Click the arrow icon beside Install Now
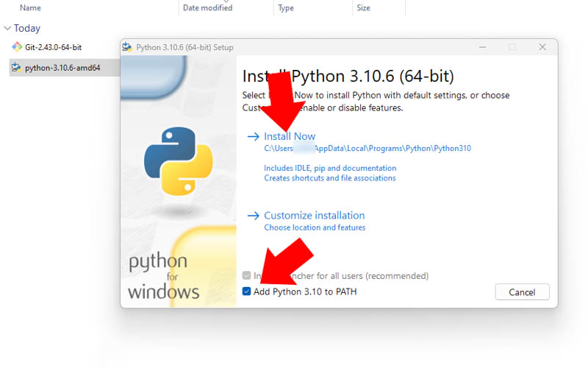588x368 pixels. [x=253, y=136]
